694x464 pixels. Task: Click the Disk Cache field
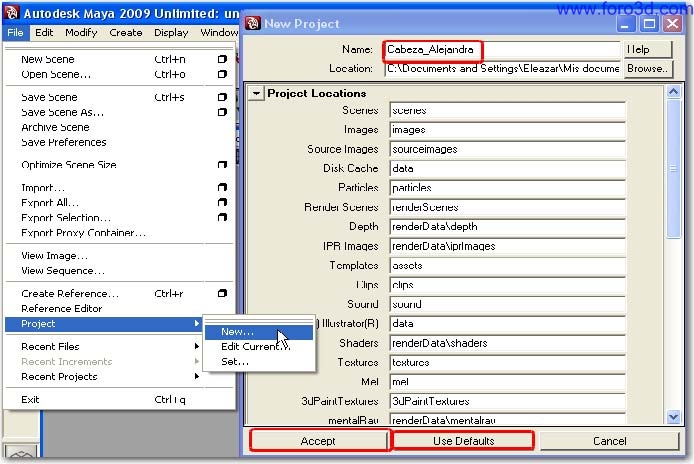tap(507, 168)
